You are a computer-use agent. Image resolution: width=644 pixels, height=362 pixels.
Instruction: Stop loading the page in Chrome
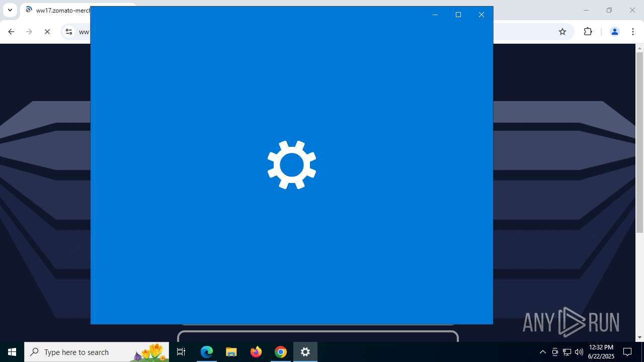[x=47, y=32]
